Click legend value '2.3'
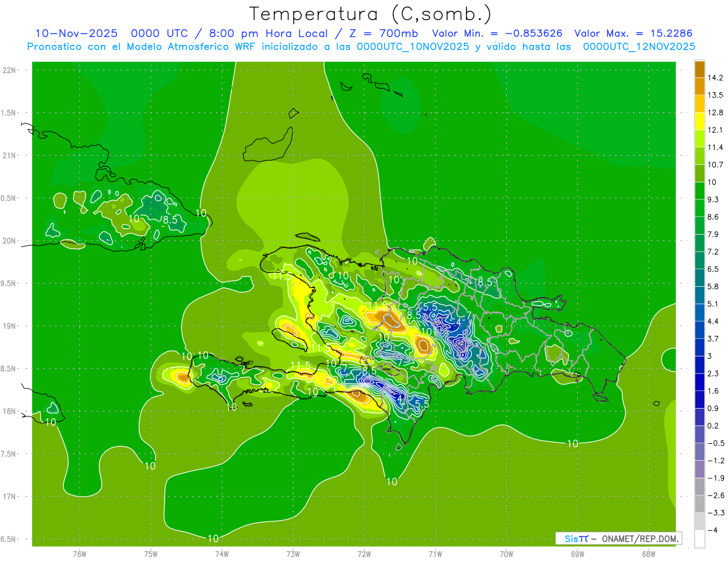This screenshot has height=562, width=728. pos(713,373)
